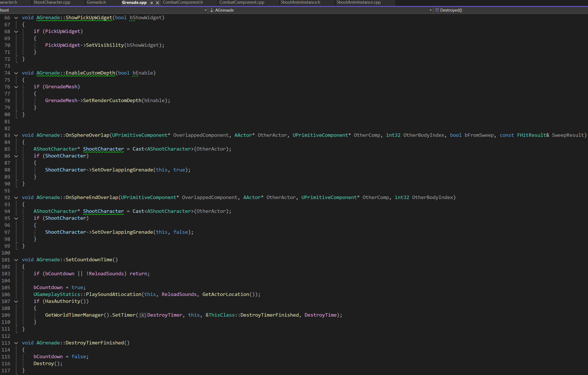Open ShootAnimInstance.h tab
Image resolution: width=588 pixels, height=375 pixels.
coord(300,2)
